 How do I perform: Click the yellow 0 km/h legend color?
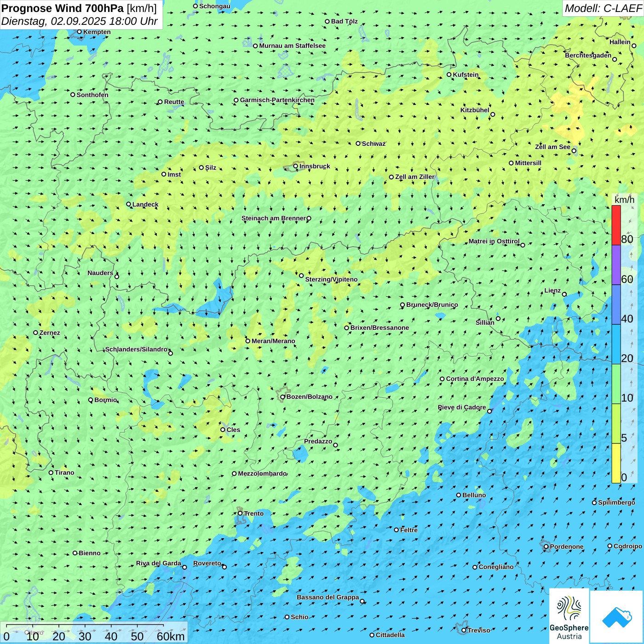point(616,463)
